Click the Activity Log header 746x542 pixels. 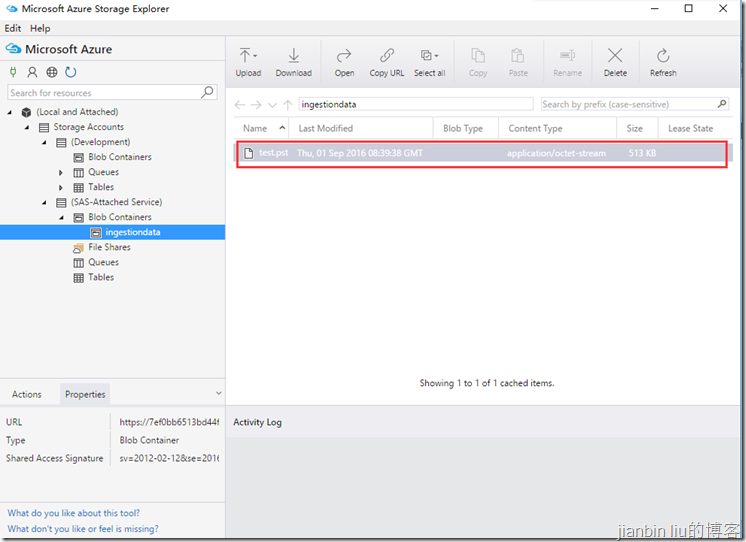(x=257, y=422)
